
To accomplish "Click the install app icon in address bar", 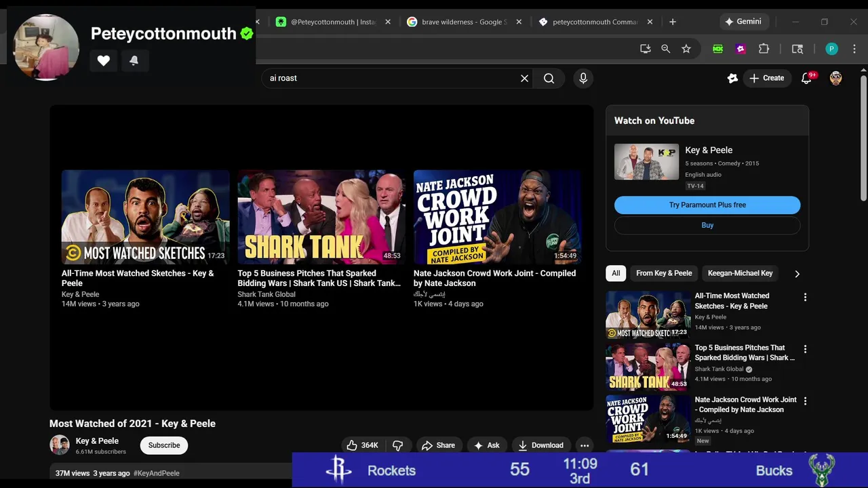I will (x=646, y=49).
